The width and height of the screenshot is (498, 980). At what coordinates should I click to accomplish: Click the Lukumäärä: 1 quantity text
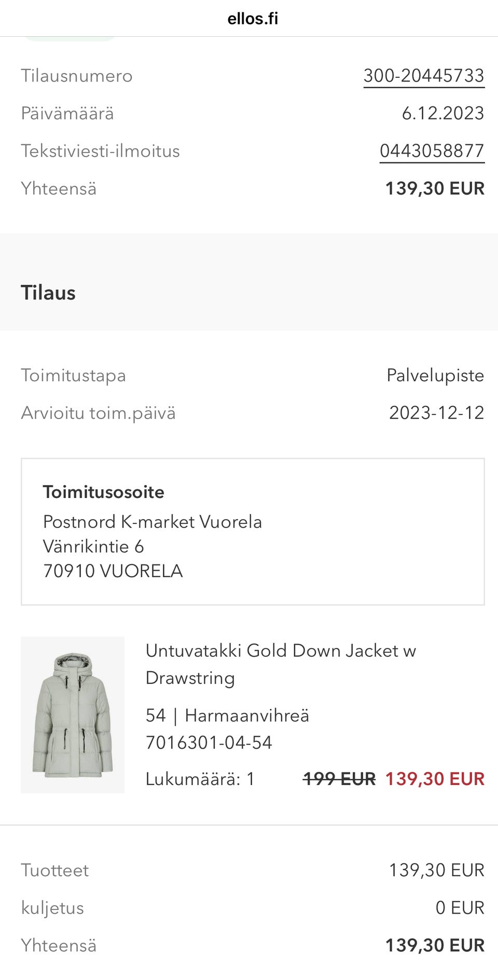[x=200, y=779]
